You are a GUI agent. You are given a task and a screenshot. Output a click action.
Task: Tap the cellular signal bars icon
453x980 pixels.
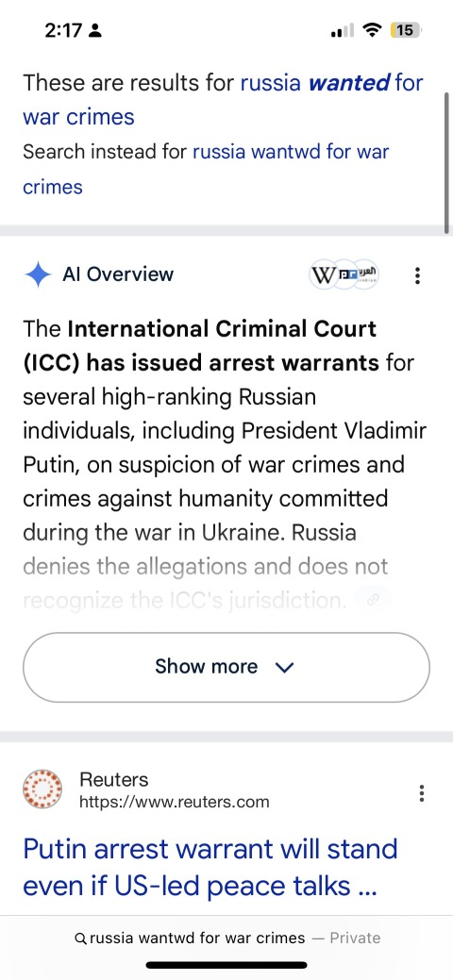coord(342,29)
